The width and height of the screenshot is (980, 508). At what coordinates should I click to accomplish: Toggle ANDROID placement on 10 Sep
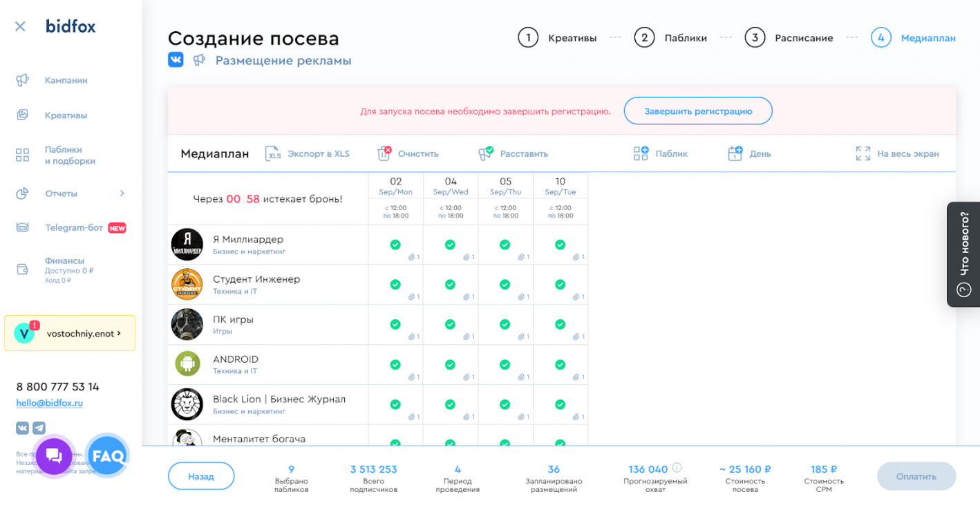(560, 364)
